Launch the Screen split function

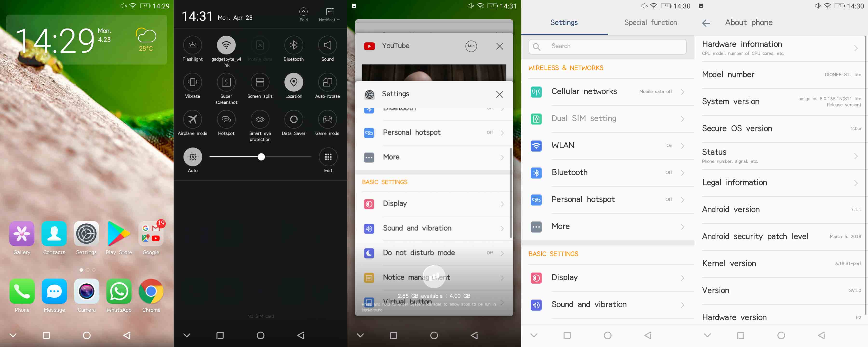[260, 82]
